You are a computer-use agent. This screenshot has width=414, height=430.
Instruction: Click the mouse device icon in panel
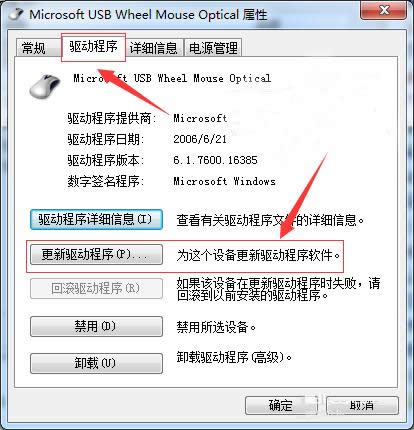(45, 86)
